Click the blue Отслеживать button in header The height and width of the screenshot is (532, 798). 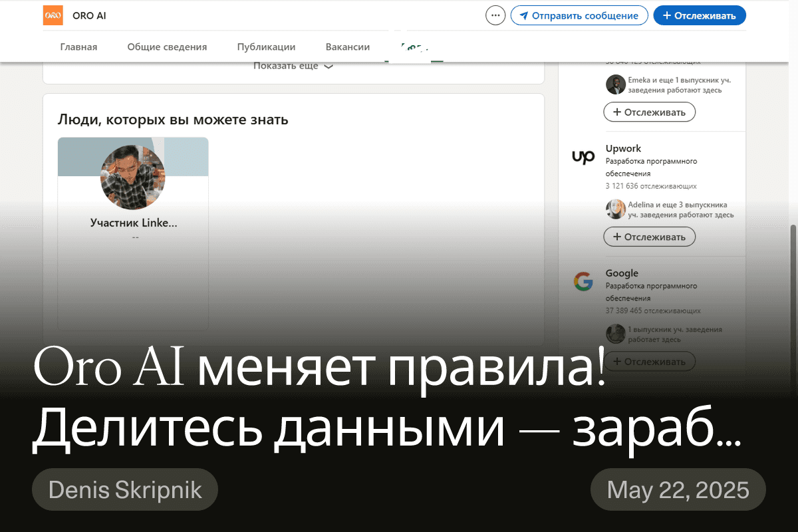click(x=700, y=15)
